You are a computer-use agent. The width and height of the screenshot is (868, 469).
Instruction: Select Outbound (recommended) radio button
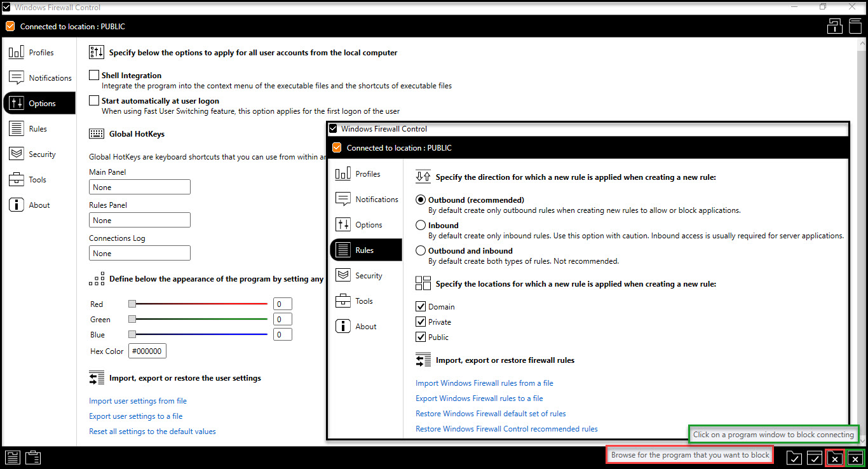point(420,200)
